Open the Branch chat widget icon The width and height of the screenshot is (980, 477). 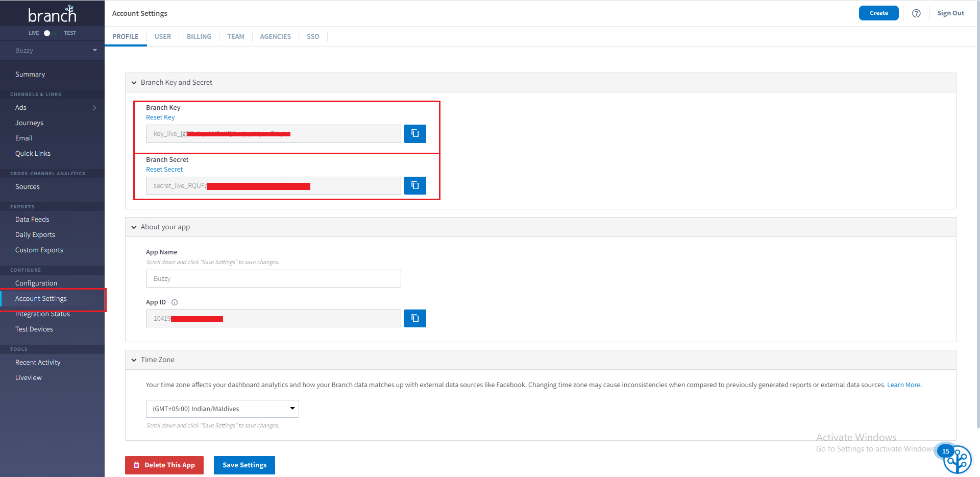click(x=957, y=460)
